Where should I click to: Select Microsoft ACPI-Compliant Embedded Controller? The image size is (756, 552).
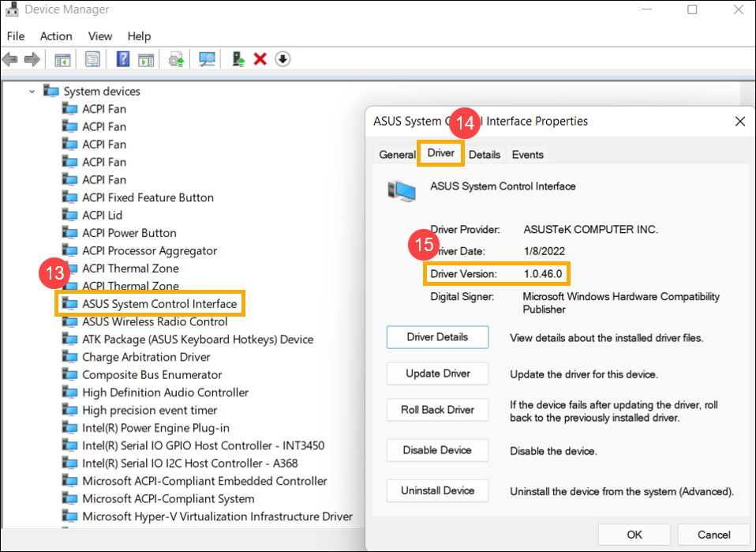click(204, 481)
